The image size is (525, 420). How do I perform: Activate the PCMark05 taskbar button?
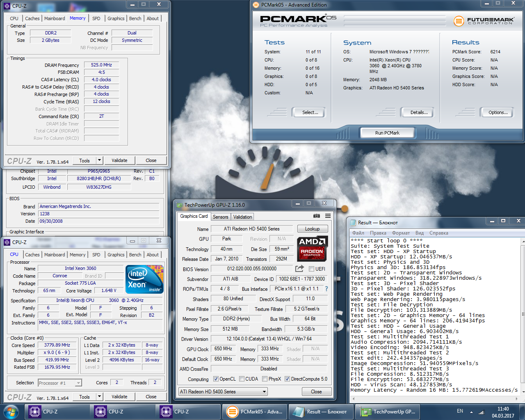254,412
